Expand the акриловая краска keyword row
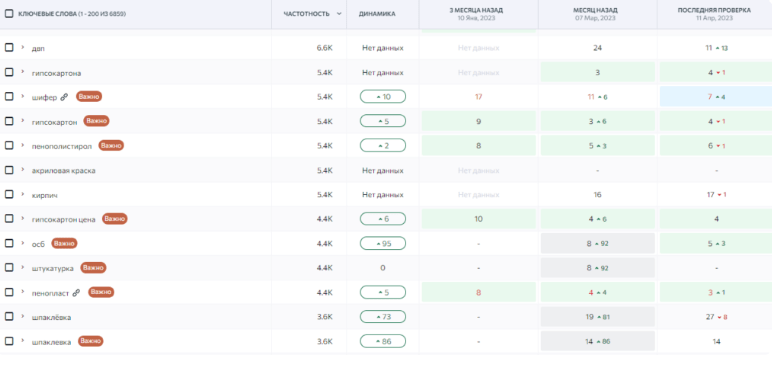The image size is (772, 391). (x=23, y=170)
